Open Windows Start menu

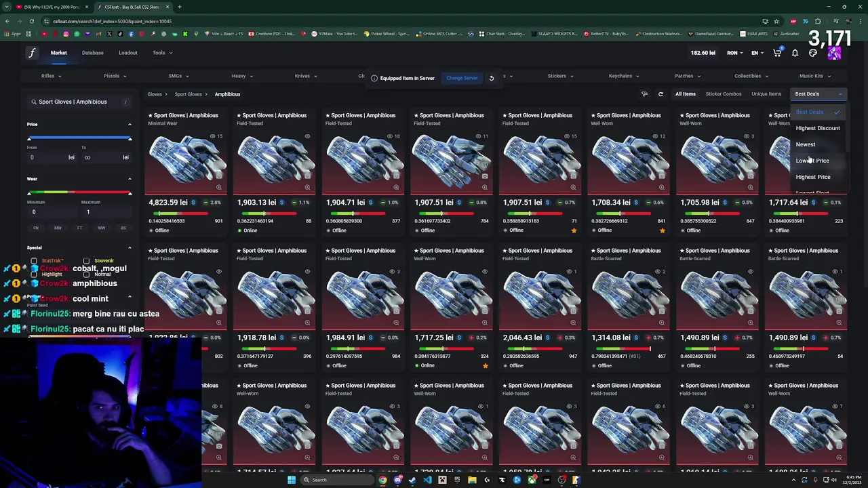click(x=292, y=480)
